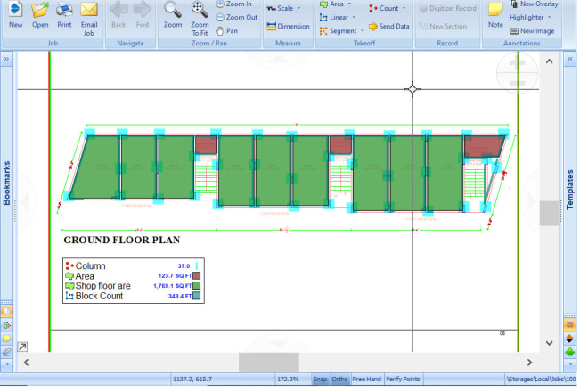Screen dimensions: 588x392
Task: Open the Templates side tab
Action: pos(571,189)
